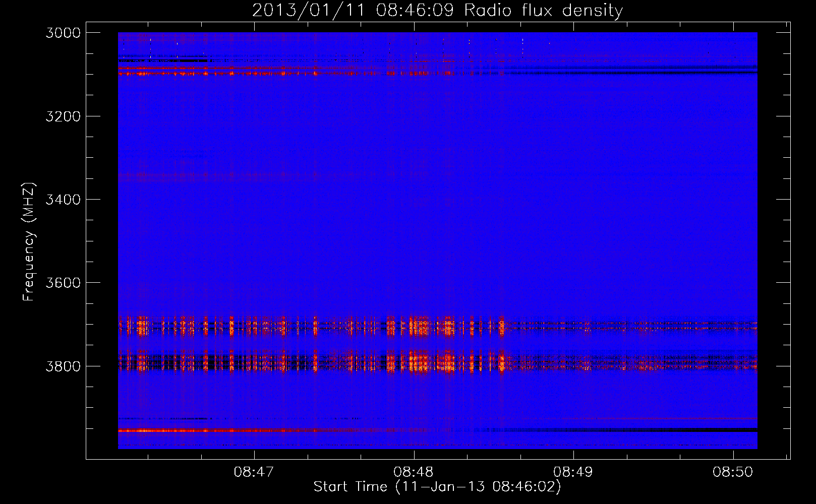Viewport: 816px width, 504px height.
Task: Click the "Frequency (MHZ)" axis title
Action: 29,242
